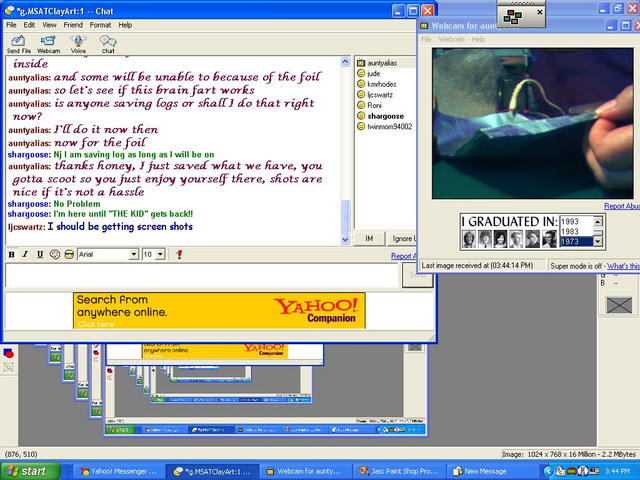Switch to Webcam for aunty taskbar button
The width and height of the screenshot is (640, 480).
pos(304,471)
